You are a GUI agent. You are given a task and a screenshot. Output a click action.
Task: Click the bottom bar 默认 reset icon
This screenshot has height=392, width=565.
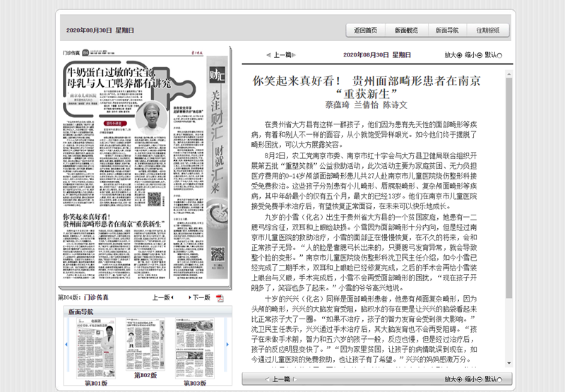pos(499,379)
